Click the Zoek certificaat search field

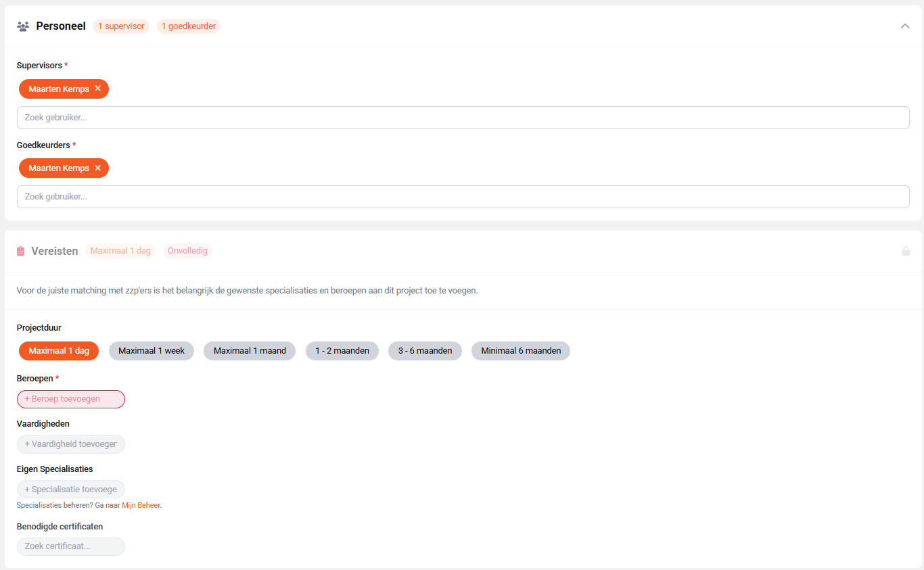click(x=71, y=546)
